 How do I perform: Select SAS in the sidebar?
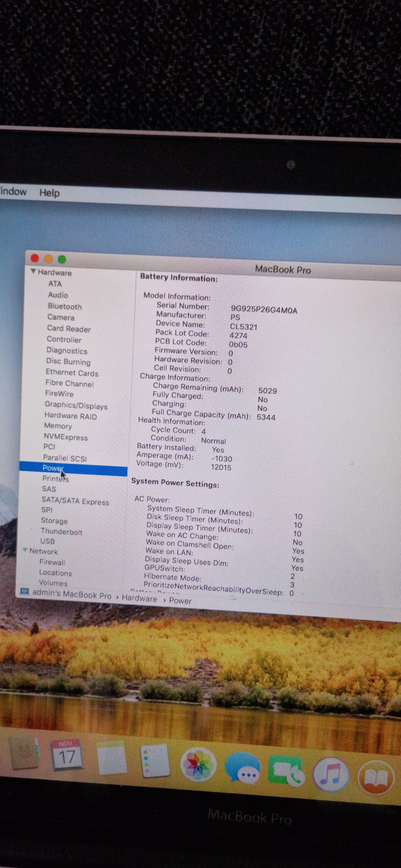point(49,489)
